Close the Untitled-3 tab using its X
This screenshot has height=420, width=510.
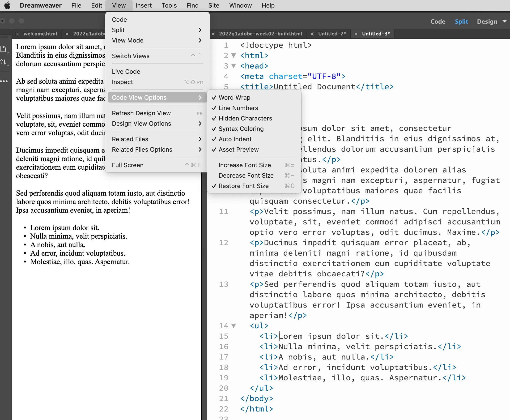[356, 34]
